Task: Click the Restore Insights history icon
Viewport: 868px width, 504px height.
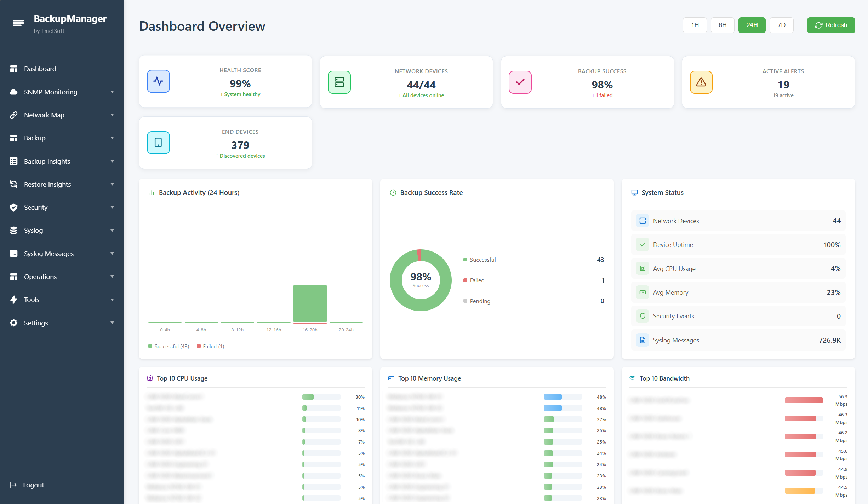Action: pos(13,184)
